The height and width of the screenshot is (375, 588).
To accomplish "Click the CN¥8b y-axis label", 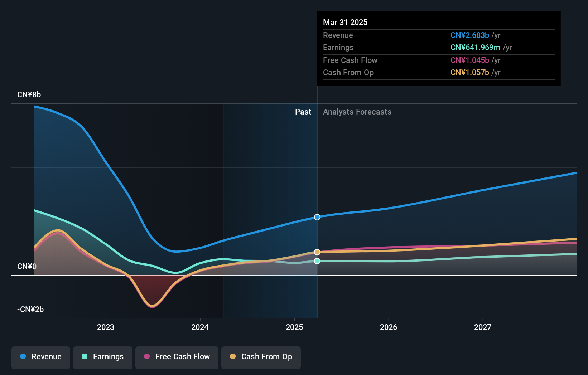I will (29, 95).
